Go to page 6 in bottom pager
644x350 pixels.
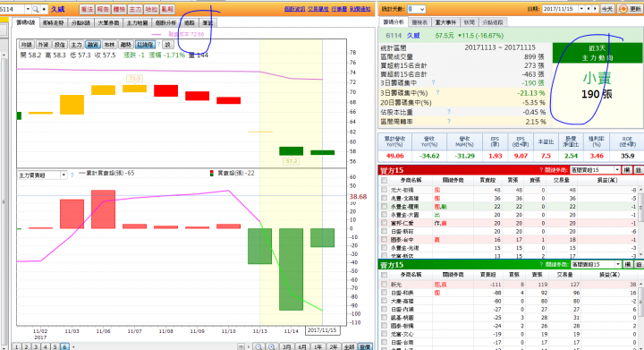point(64,347)
